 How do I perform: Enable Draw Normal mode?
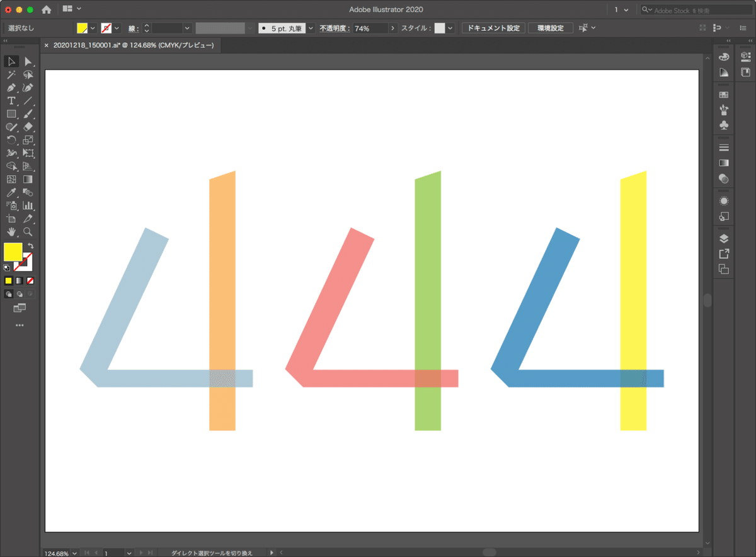pyautogui.click(x=8, y=294)
